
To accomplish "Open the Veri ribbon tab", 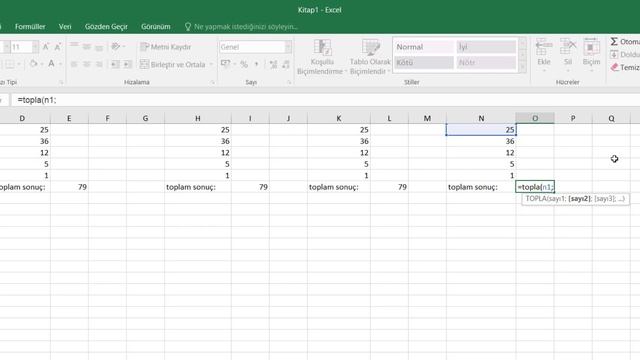I will pos(65,27).
